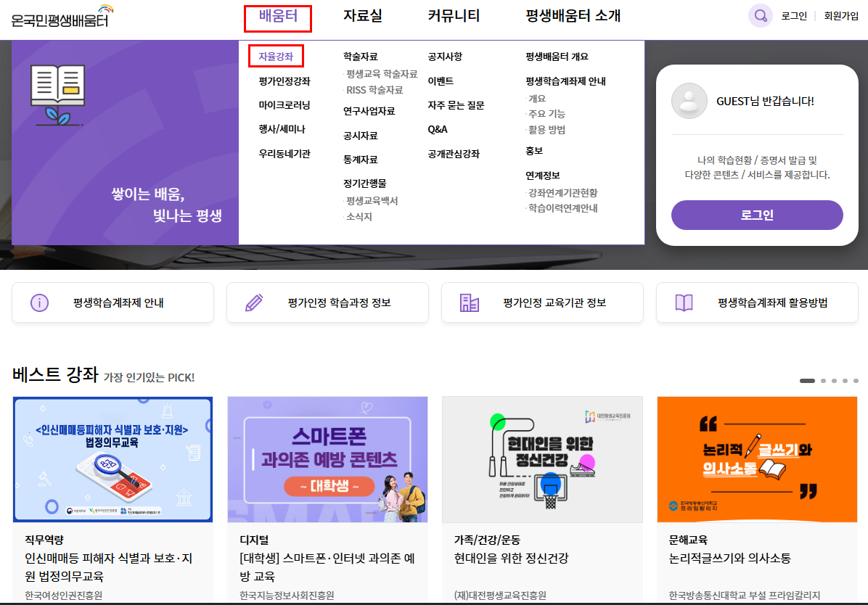Screen dimensions: 868x605
Task: Open the 스마트폰 과의존 예방 콘텐츠 thumbnail
Action: click(x=328, y=459)
